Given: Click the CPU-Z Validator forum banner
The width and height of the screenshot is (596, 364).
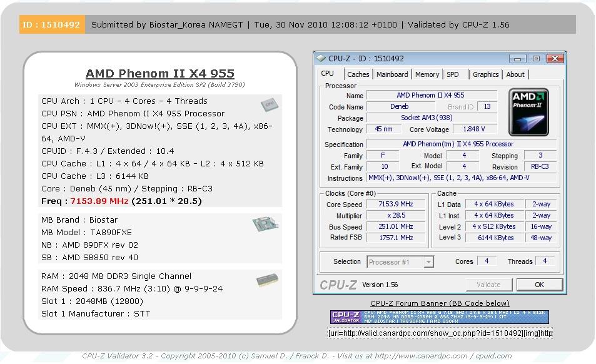Looking at the screenshot, I should [x=440, y=317].
